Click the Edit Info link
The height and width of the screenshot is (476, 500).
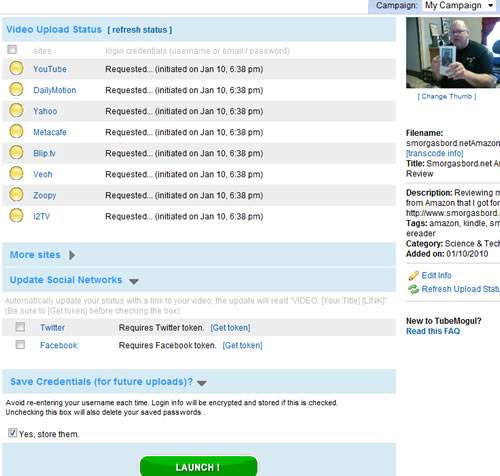coord(436,275)
